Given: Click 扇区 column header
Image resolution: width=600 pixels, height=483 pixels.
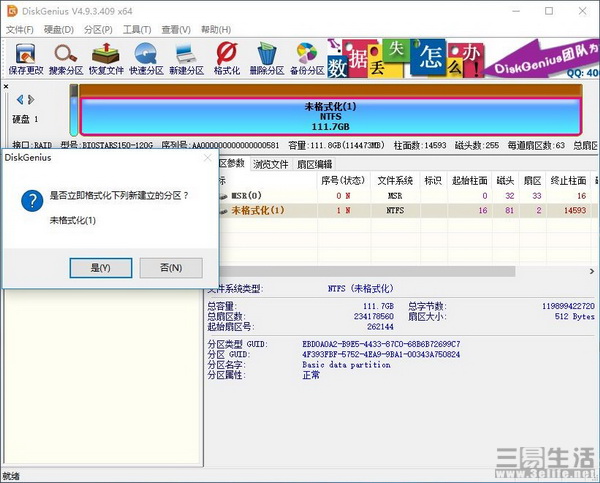Looking at the screenshot, I should coord(533,181).
